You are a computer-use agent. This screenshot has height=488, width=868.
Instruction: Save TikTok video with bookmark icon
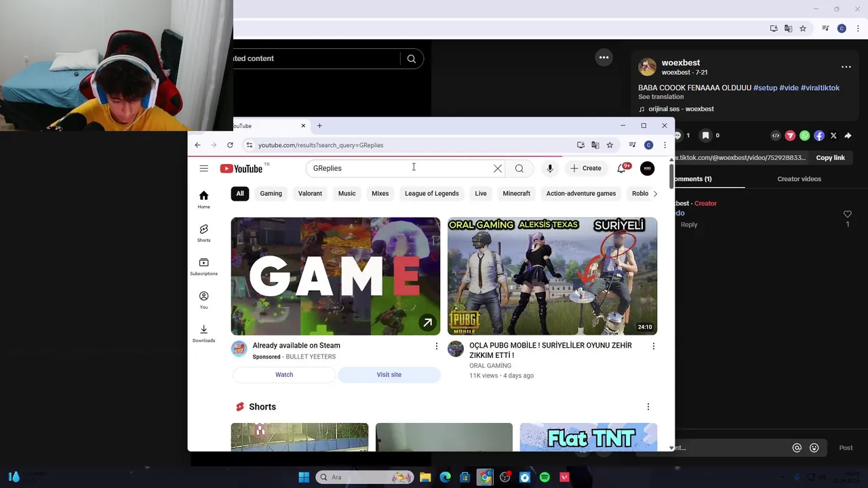pyautogui.click(x=705, y=136)
